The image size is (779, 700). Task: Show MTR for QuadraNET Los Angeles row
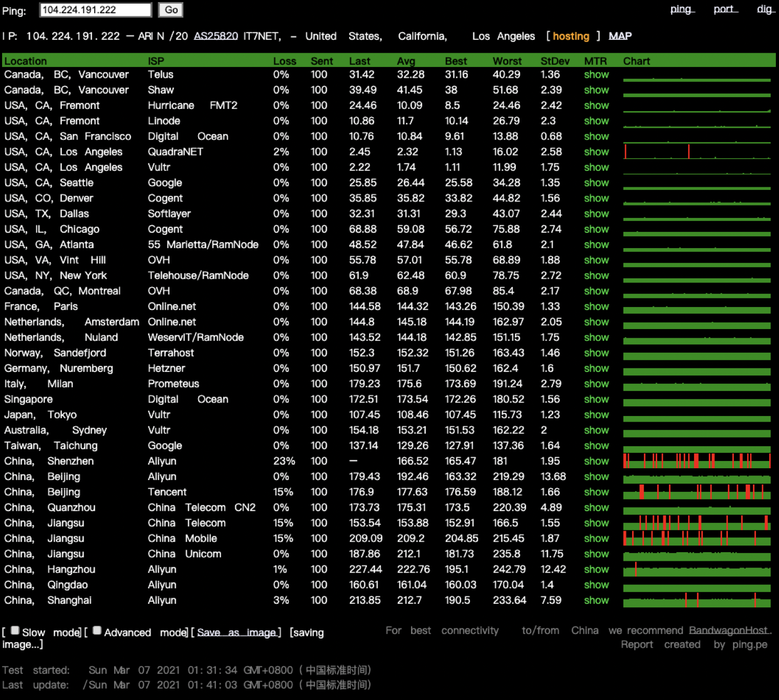(596, 152)
